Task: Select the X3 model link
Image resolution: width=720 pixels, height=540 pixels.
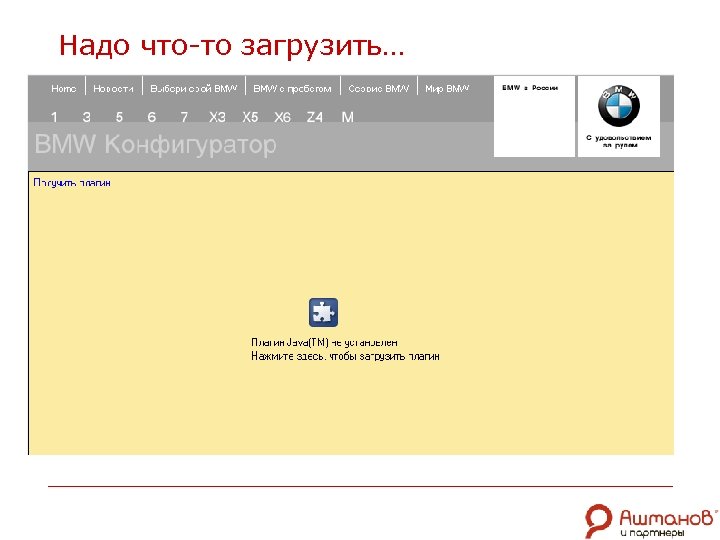Action: click(x=217, y=118)
